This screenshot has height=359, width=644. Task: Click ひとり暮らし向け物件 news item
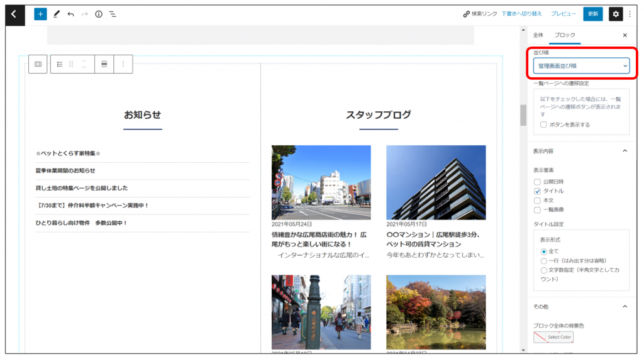81,223
